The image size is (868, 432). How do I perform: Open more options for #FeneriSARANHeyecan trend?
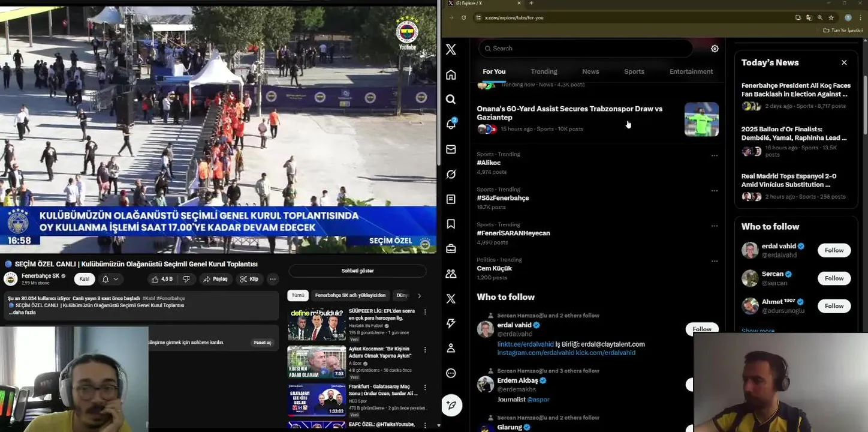point(714,226)
